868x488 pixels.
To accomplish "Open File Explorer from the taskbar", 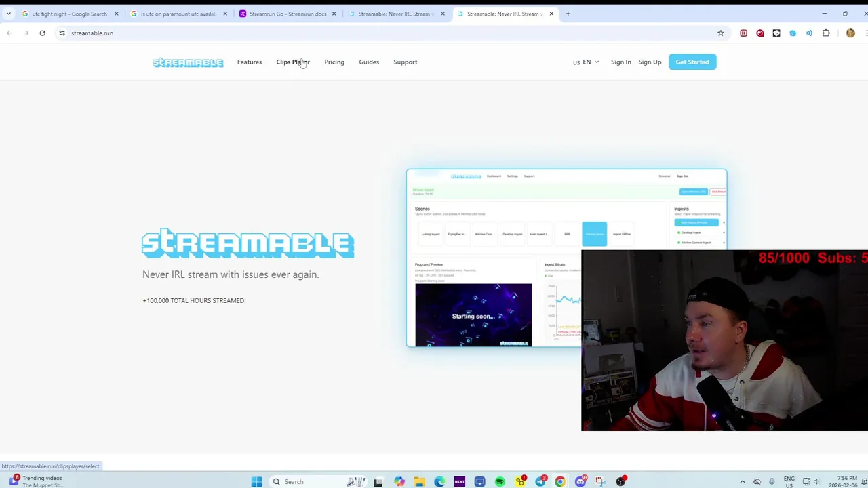I will tap(419, 481).
